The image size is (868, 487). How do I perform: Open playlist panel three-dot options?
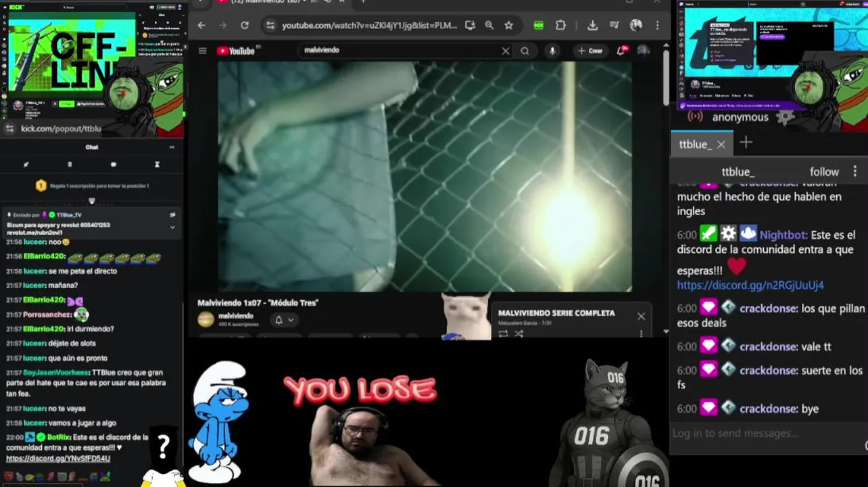[x=642, y=333]
